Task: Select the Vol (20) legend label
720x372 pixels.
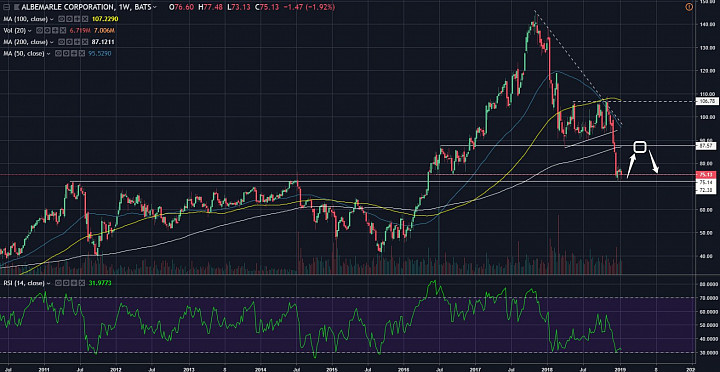Action: [x=15, y=31]
